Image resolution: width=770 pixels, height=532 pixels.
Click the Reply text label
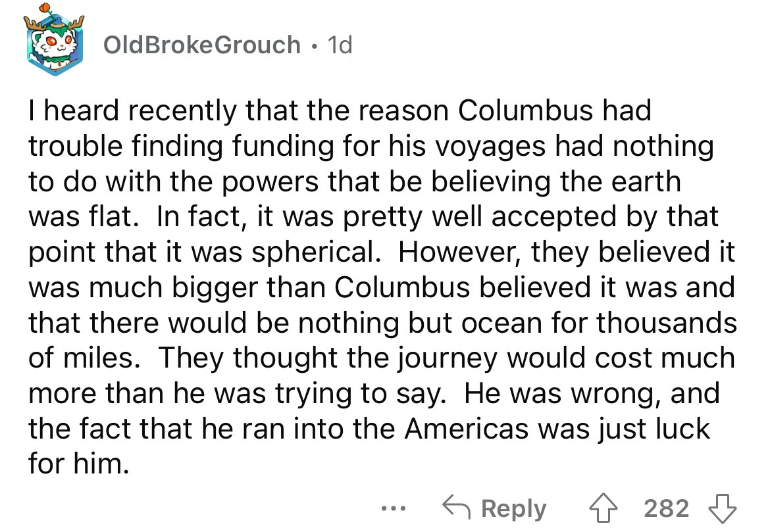(x=513, y=508)
